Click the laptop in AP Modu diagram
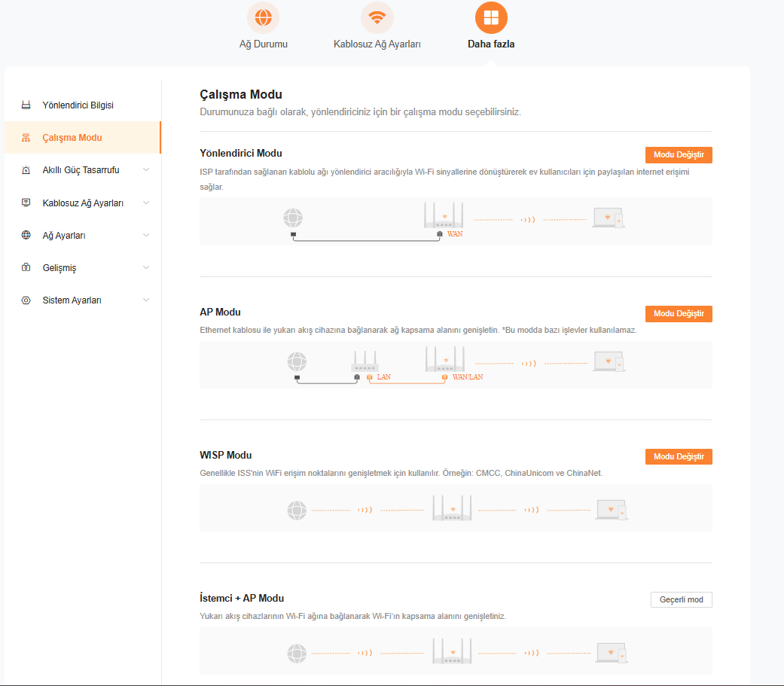Screen dimensions: 784x686 click(609, 361)
